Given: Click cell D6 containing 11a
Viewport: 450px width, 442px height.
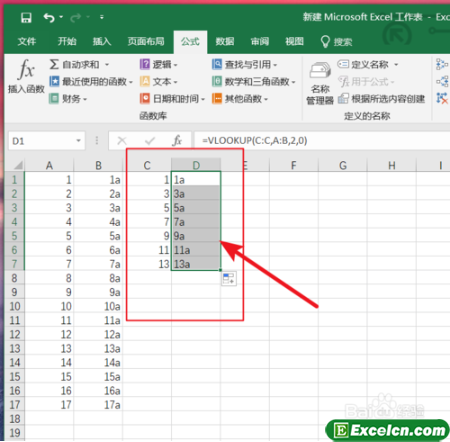Looking at the screenshot, I should coord(196,250).
